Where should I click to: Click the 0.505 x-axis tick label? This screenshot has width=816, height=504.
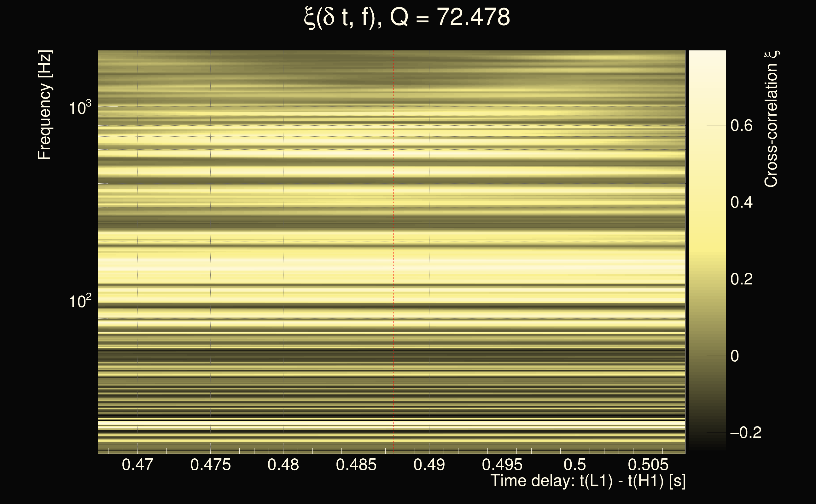tap(648, 464)
